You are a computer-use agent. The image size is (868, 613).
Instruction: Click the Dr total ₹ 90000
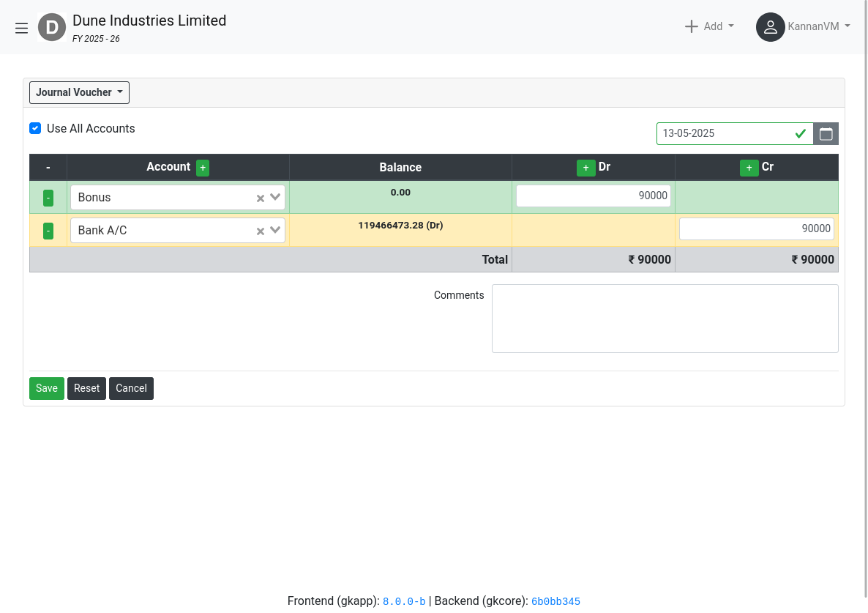coord(649,260)
